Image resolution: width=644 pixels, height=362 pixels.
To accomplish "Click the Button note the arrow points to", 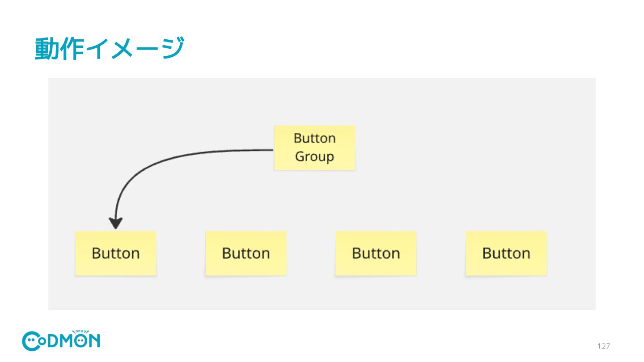I will click(115, 253).
